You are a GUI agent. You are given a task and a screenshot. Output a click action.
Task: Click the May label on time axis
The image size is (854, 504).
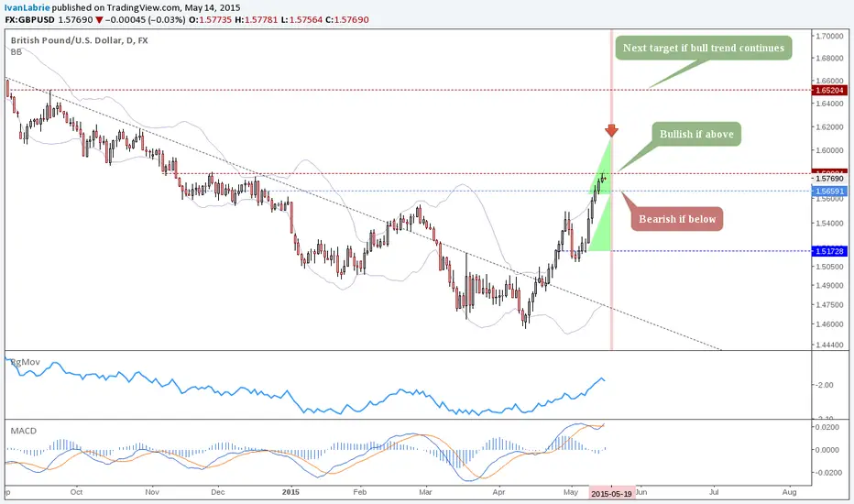click(x=571, y=492)
